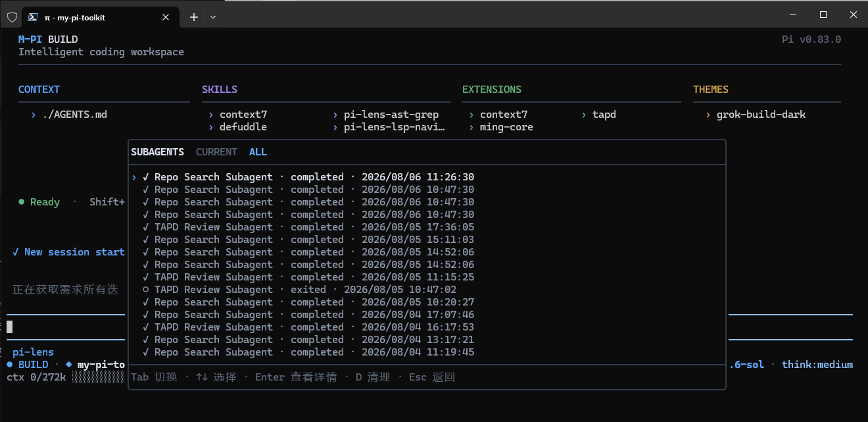Click context7 under the SKILLS column
The image size is (868, 422).
point(243,115)
